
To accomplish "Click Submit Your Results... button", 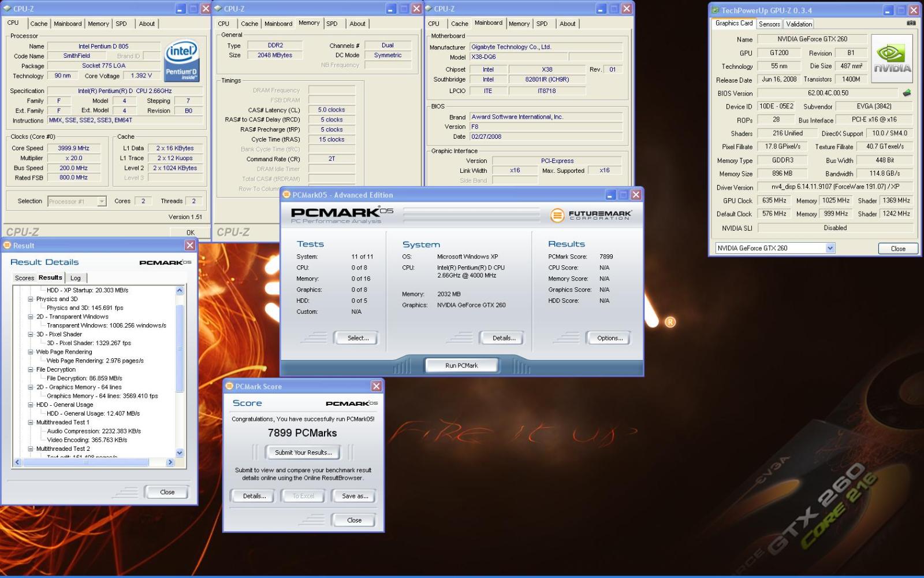I will [303, 453].
